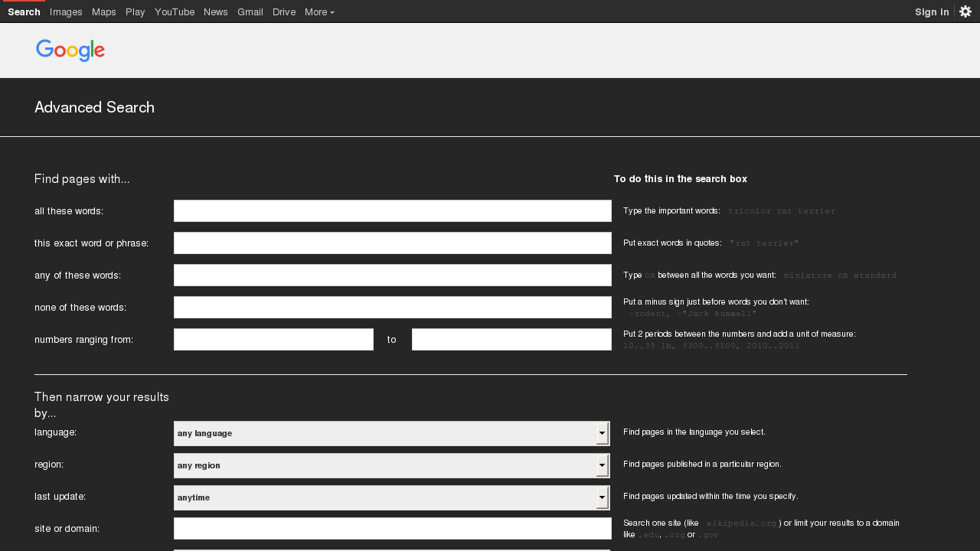Image resolution: width=980 pixels, height=551 pixels.
Task: Focus the 'all these words' field
Action: tap(393, 211)
